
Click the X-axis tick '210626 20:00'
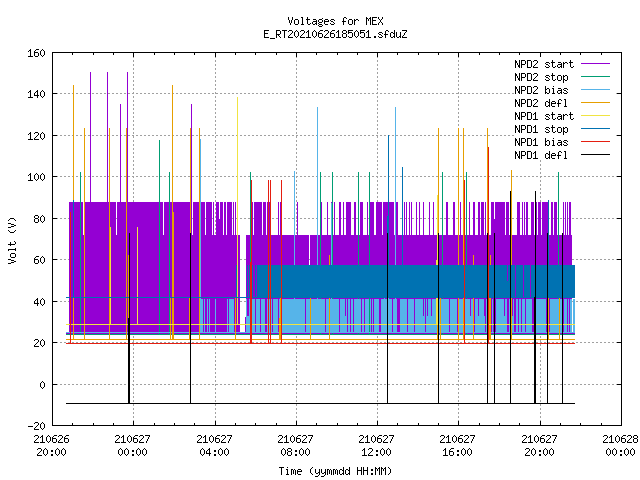coord(51,446)
